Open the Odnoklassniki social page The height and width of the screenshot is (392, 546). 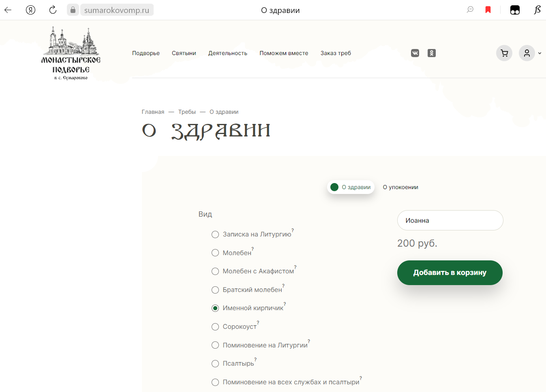point(431,53)
